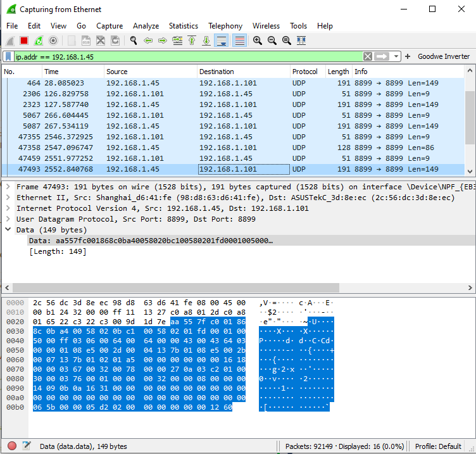The height and width of the screenshot is (454, 476).
Task: Add a display filter button with plus
Action: (408, 56)
